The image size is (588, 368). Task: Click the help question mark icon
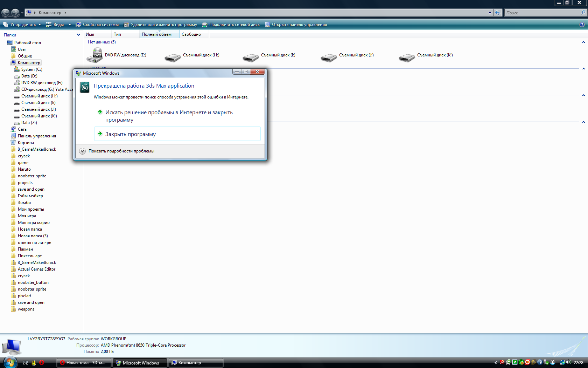click(582, 25)
